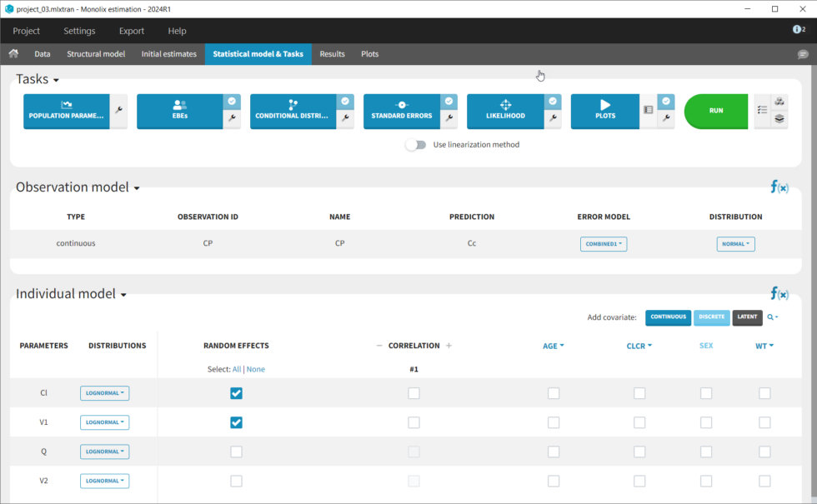Open the covariate search magnifier icon
The height and width of the screenshot is (504, 817).
[x=772, y=317]
